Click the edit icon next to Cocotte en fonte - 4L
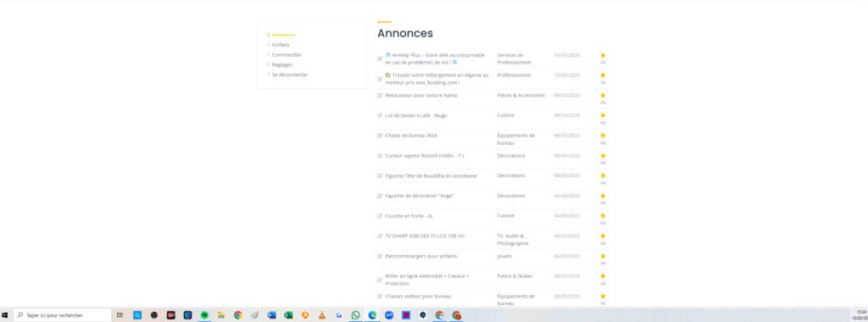This screenshot has height=322, width=868. tap(380, 216)
